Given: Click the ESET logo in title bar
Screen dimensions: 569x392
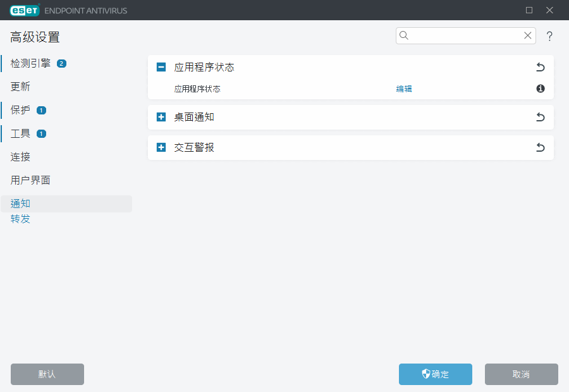Looking at the screenshot, I should tap(25, 10).
